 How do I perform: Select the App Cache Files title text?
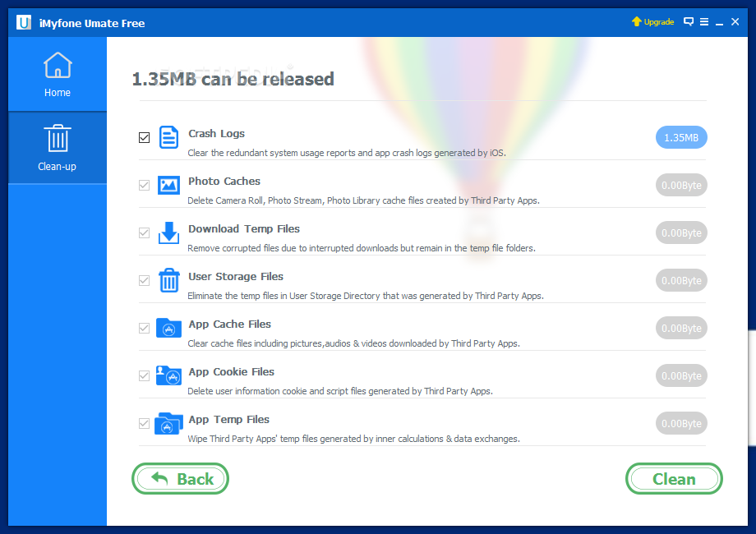tap(229, 325)
